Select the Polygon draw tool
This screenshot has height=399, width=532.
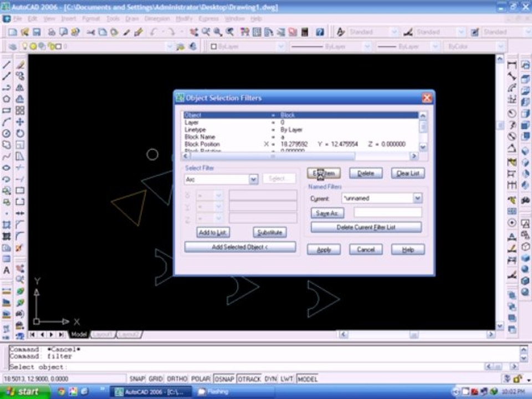[x=7, y=99]
